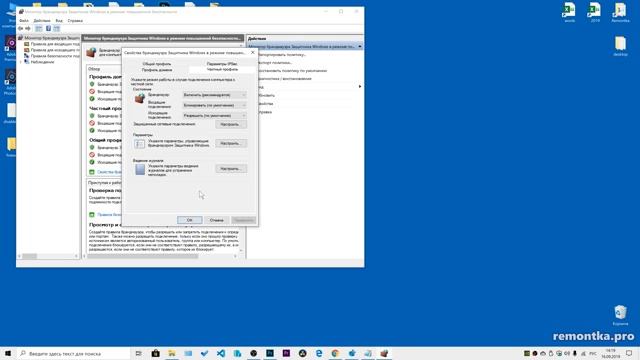
Task: Click the Правила безопасности link in getting started
Action: click(109, 215)
